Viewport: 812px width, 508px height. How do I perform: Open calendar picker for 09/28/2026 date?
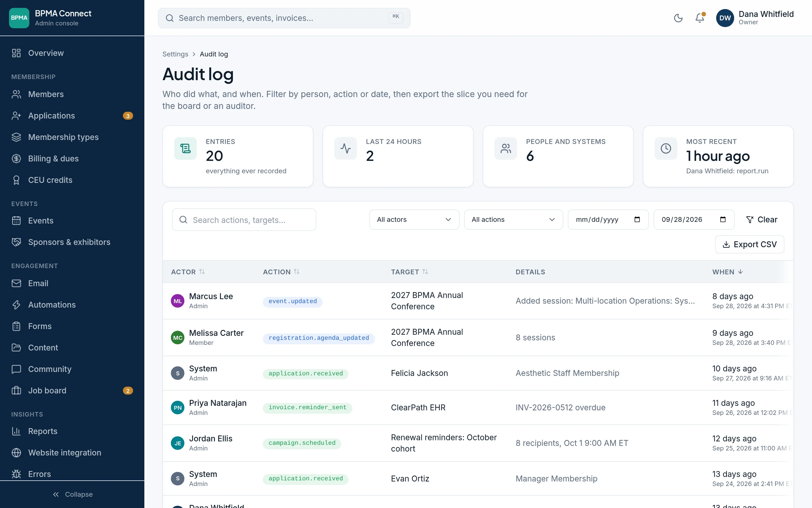pos(723,220)
